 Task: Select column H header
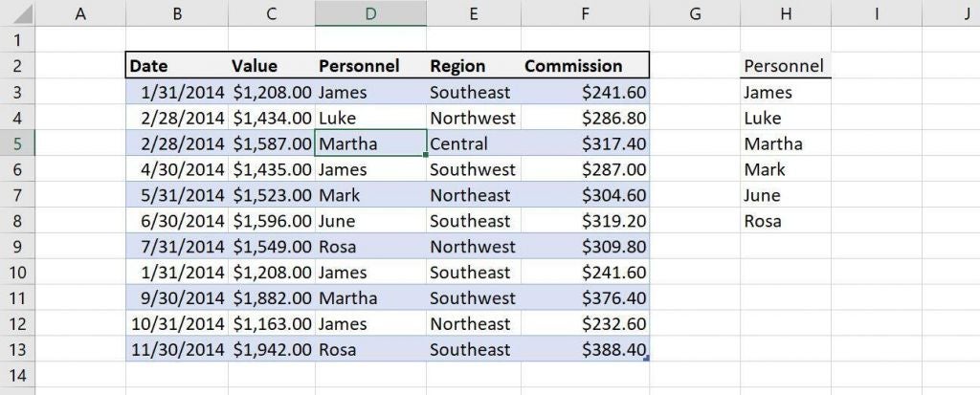point(786,13)
